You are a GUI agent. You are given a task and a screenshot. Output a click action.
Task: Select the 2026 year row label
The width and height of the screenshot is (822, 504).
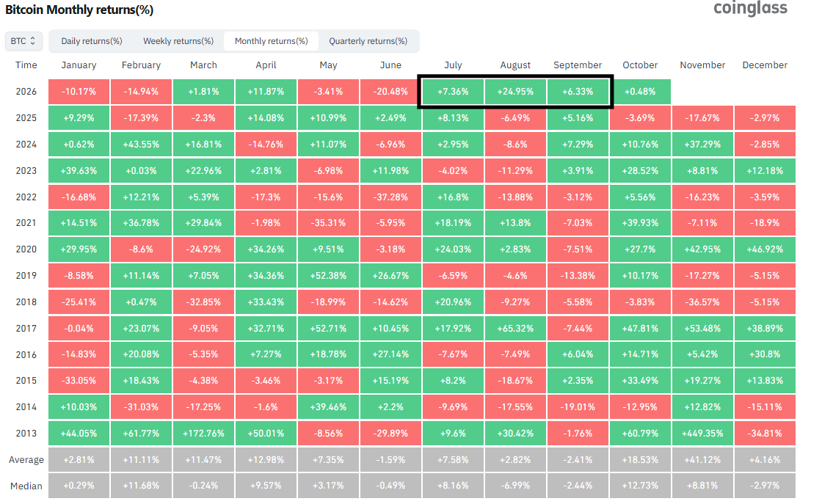point(26,92)
